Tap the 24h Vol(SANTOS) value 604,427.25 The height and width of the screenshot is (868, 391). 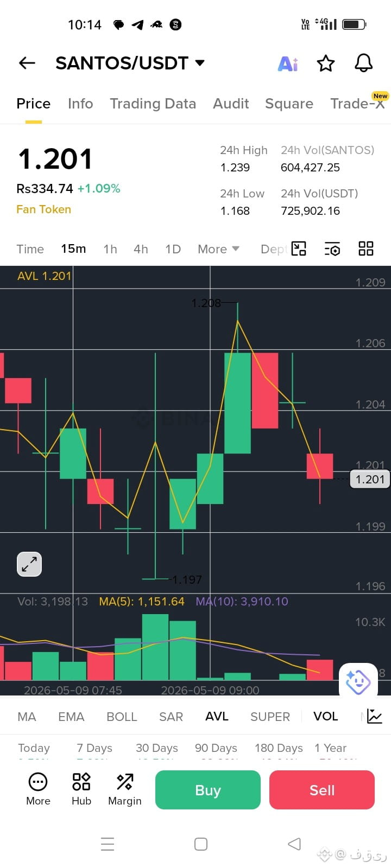click(x=310, y=168)
